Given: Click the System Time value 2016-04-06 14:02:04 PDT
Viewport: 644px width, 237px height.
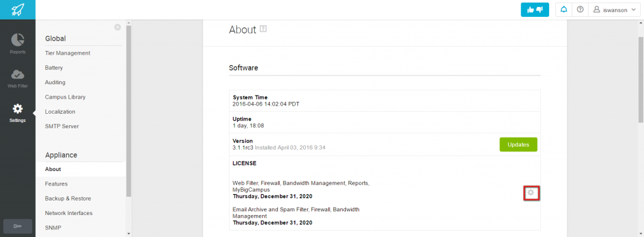Looking at the screenshot, I should 266,104.
